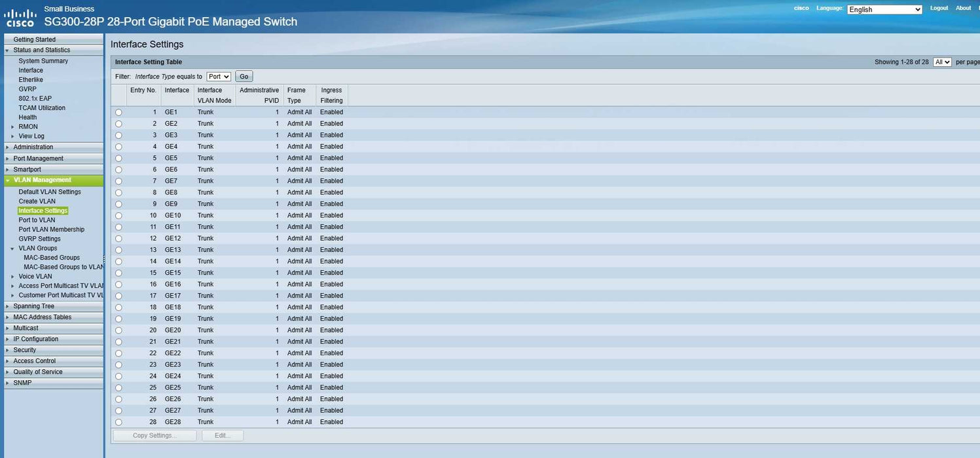This screenshot has height=458, width=980.
Task: Select the radio button for GE12
Action: pyautogui.click(x=118, y=239)
